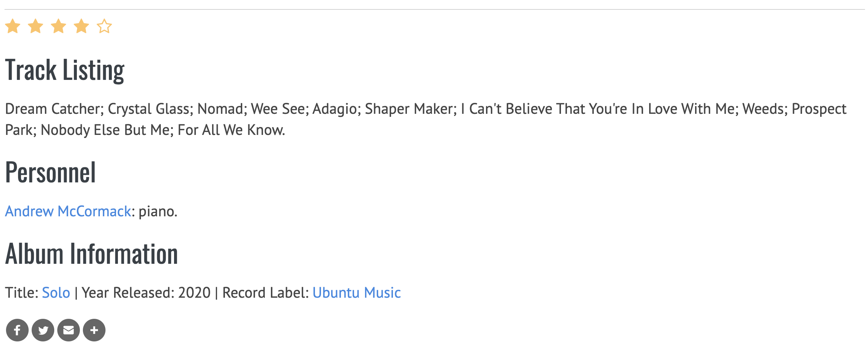Click the word "piano" after McCormack
868x358 pixels.
pyautogui.click(x=156, y=211)
